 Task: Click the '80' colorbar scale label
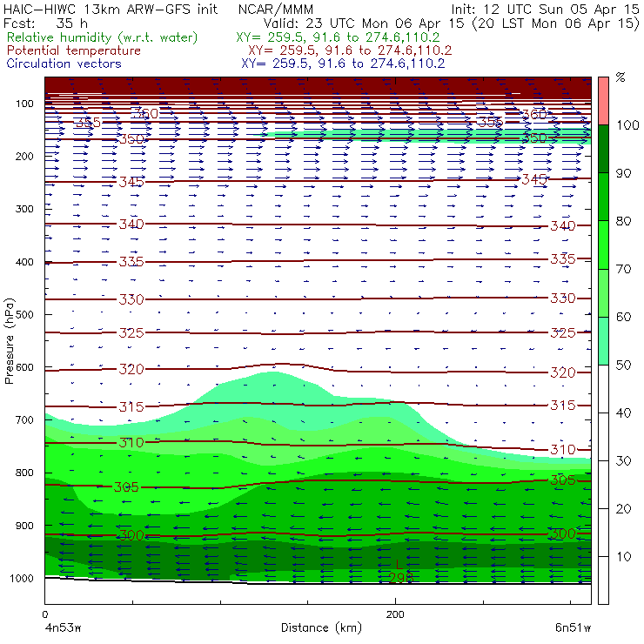[623, 221]
